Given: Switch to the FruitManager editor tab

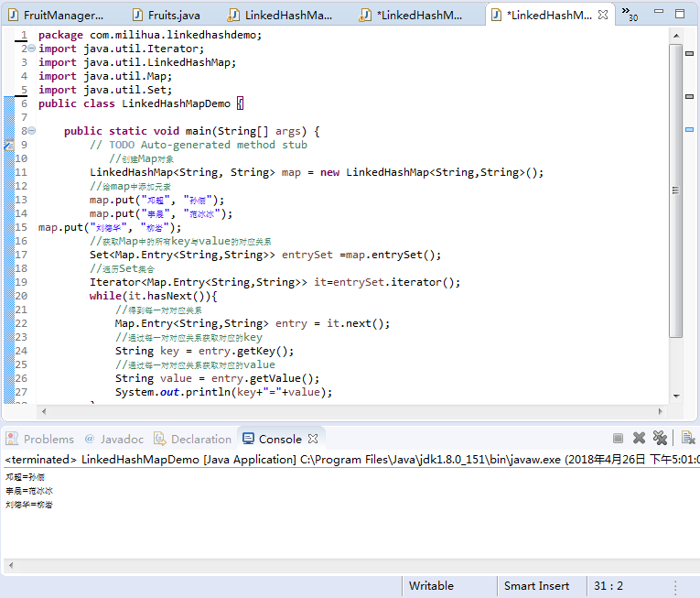Looking at the screenshot, I should tap(57, 16).
